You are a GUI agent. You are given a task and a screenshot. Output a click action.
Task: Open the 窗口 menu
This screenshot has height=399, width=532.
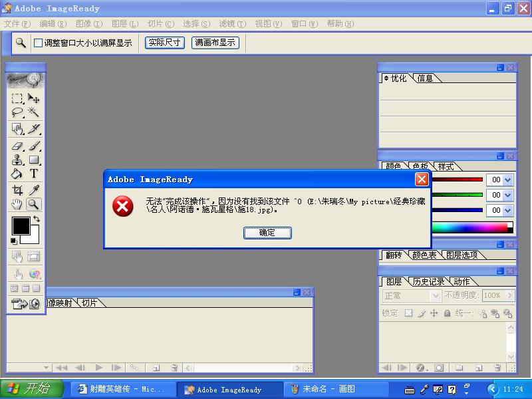305,24
